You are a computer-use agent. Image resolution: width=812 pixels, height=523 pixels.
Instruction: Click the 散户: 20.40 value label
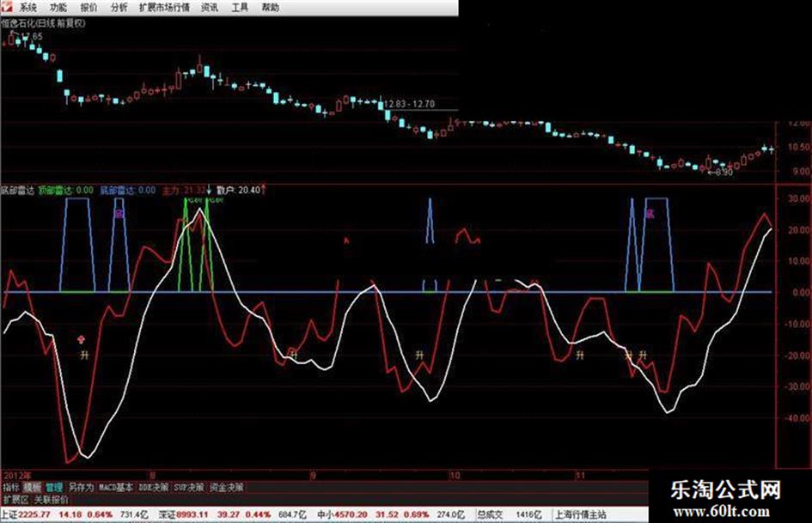238,190
